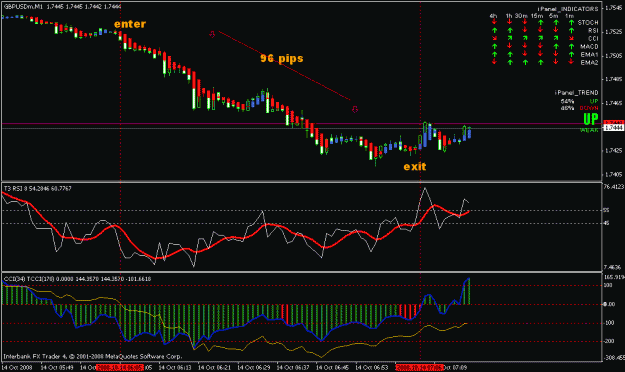
Task: Click the current price tag 1.7444
Action: pos(614,128)
